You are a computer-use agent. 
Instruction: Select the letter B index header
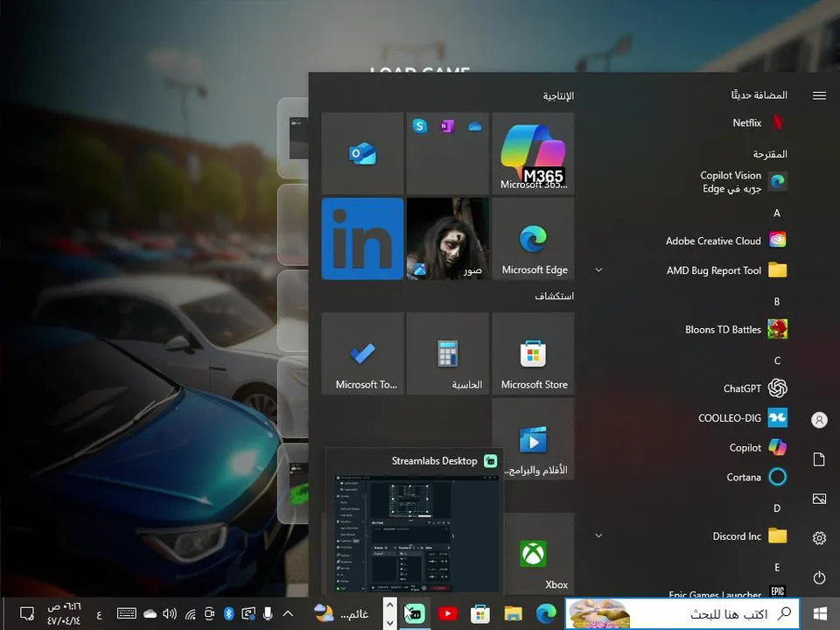click(x=777, y=302)
